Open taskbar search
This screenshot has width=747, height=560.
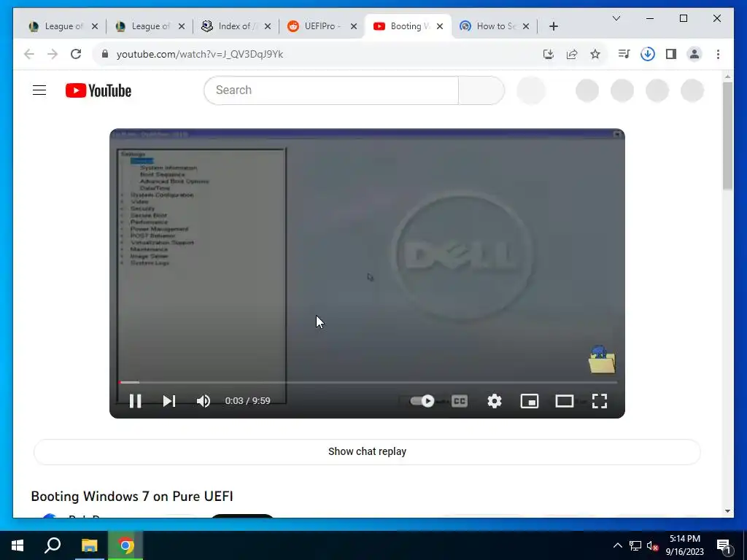coord(53,545)
